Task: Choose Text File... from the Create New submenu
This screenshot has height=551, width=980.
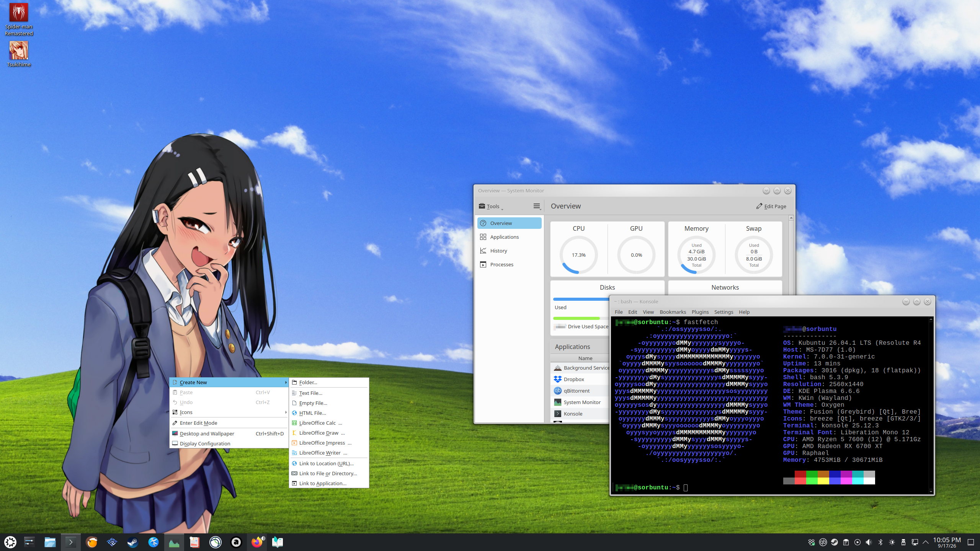Action: click(329, 393)
